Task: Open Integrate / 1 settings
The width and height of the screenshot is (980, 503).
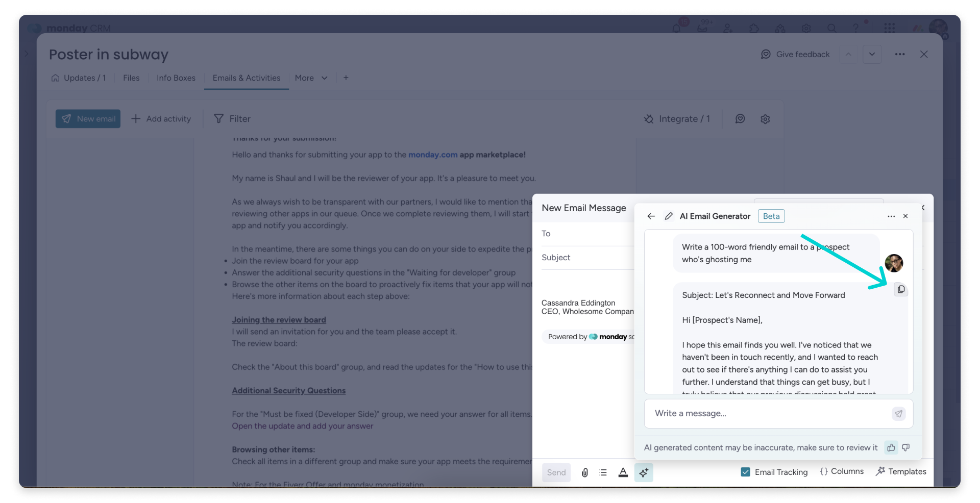Action: pyautogui.click(x=677, y=119)
